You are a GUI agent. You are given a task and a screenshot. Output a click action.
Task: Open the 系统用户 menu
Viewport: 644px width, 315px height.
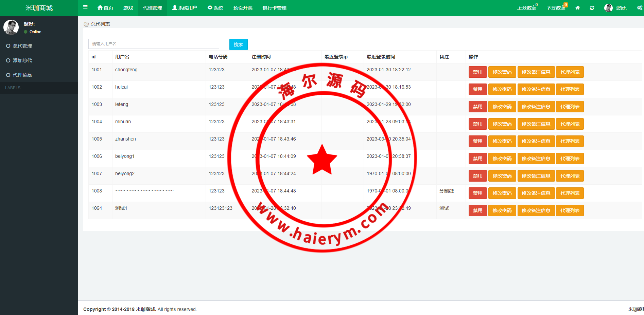click(x=185, y=8)
